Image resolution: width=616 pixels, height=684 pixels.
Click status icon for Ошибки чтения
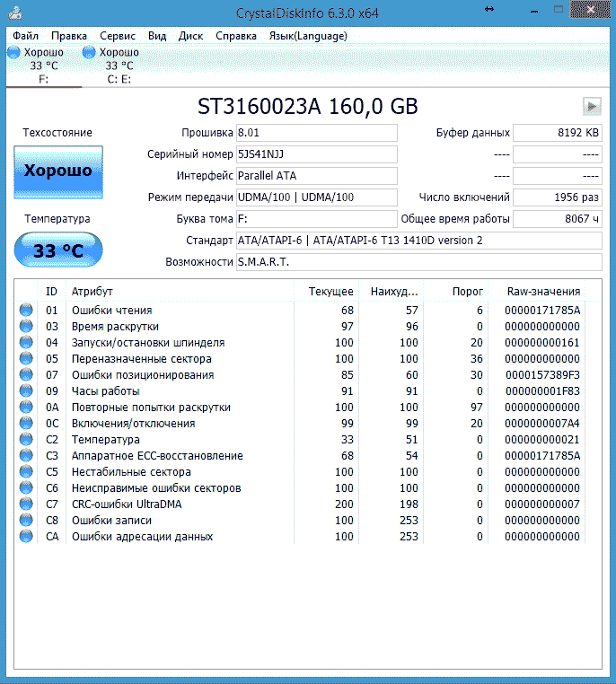(x=26, y=310)
